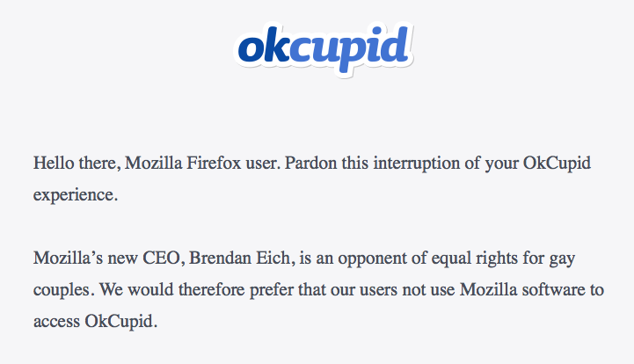This screenshot has width=634, height=364.
Task: Click the word 'access'
Action: point(56,323)
